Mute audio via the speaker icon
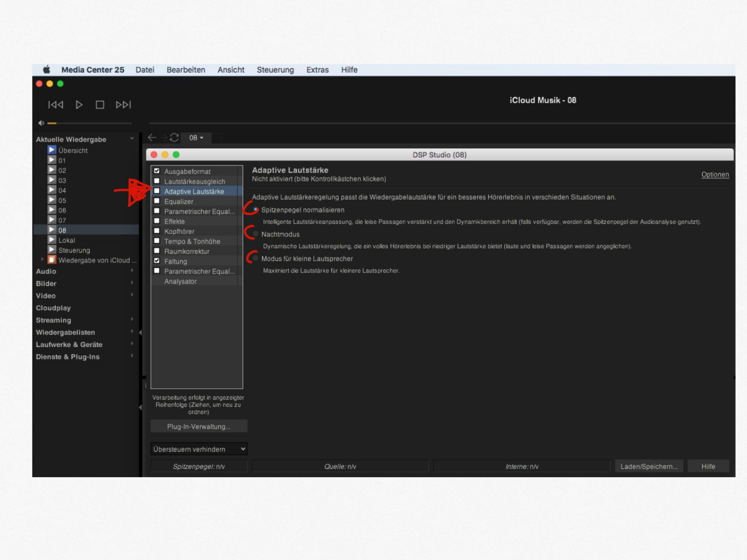Screen dimensions: 747x560 (41, 123)
